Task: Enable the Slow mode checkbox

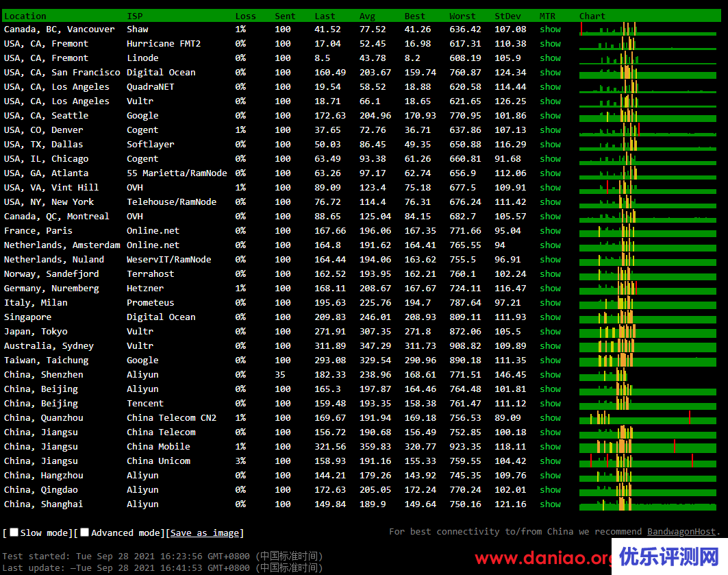Action: tap(14, 533)
